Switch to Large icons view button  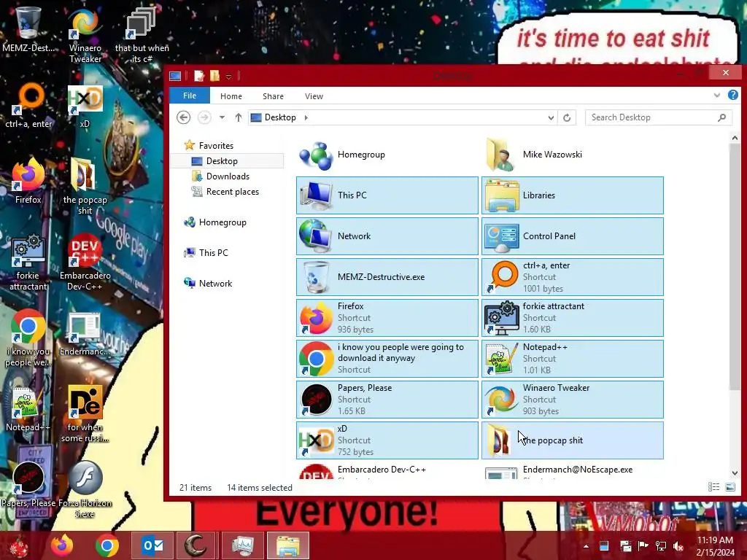click(x=729, y=486)
